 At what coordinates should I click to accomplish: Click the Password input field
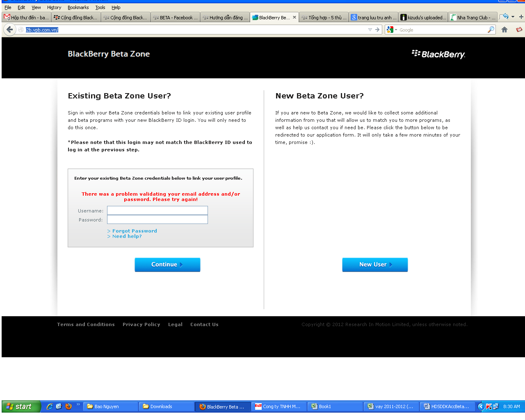pyautogui.click(x=157, y=219)
